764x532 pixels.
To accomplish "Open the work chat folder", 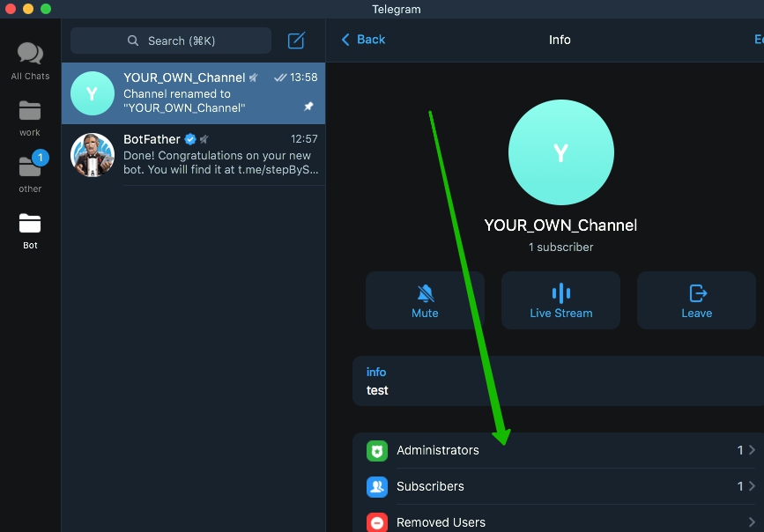I will (x=30, y=118).
